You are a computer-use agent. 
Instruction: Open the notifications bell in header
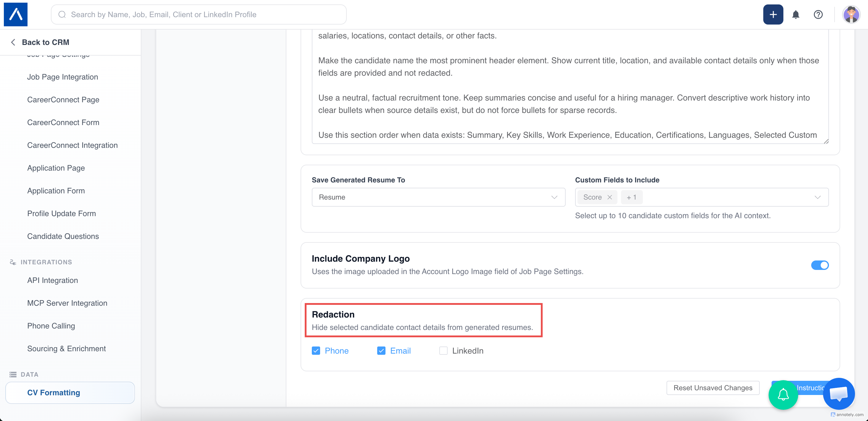(x=796, y=14)
